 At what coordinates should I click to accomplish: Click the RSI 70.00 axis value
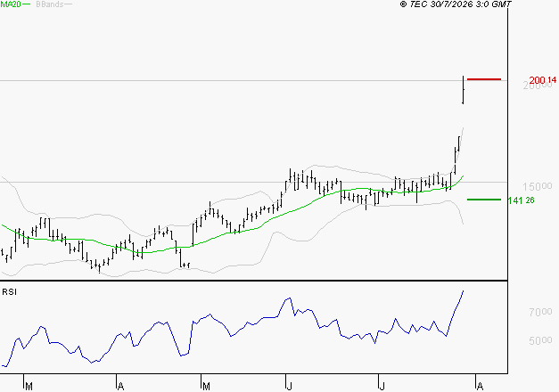click(540, 312)
